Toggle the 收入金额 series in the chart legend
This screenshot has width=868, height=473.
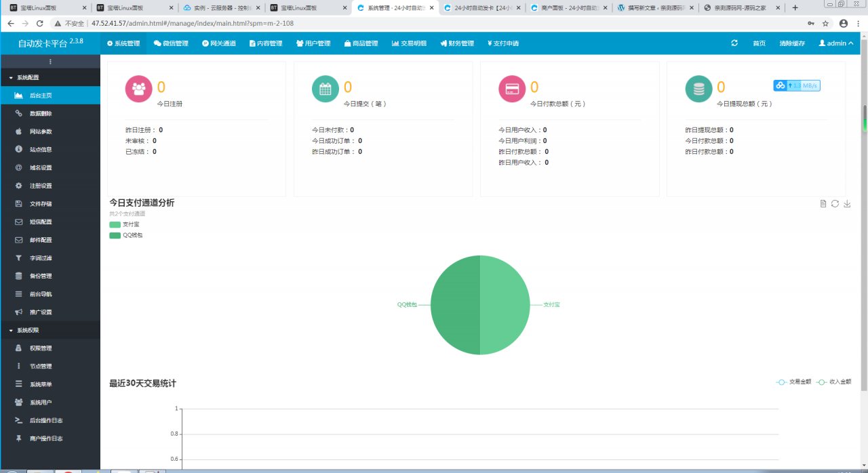point(833,382)
